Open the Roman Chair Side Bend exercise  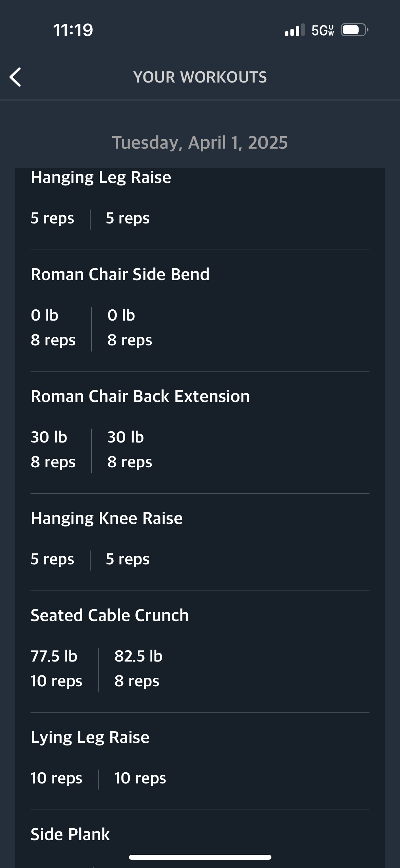tap(120, 274)
